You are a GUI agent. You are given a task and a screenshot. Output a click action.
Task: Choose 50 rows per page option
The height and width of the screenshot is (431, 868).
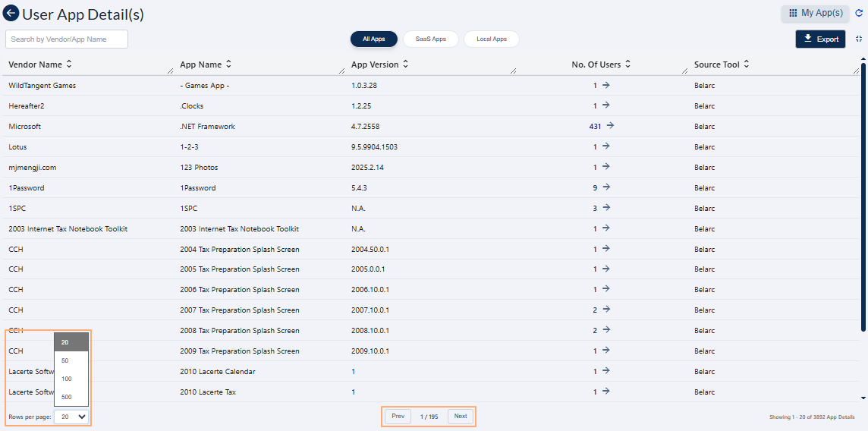(71, 360)
